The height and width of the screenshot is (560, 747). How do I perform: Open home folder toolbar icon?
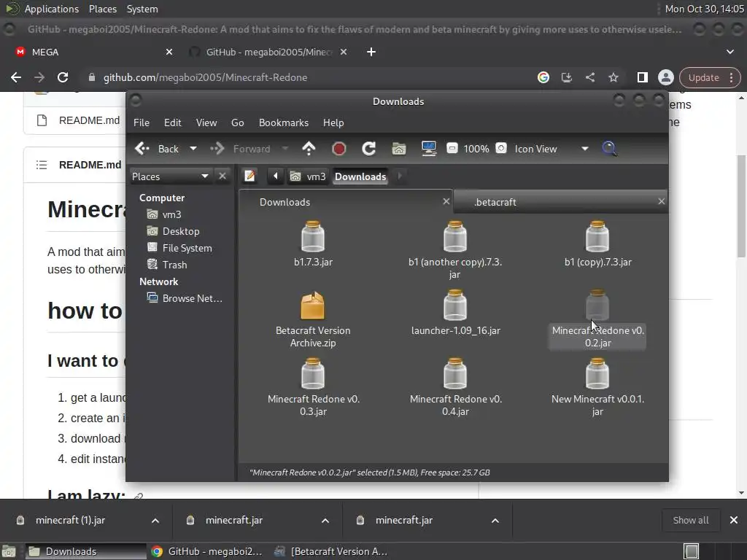(x=399, y=149)
